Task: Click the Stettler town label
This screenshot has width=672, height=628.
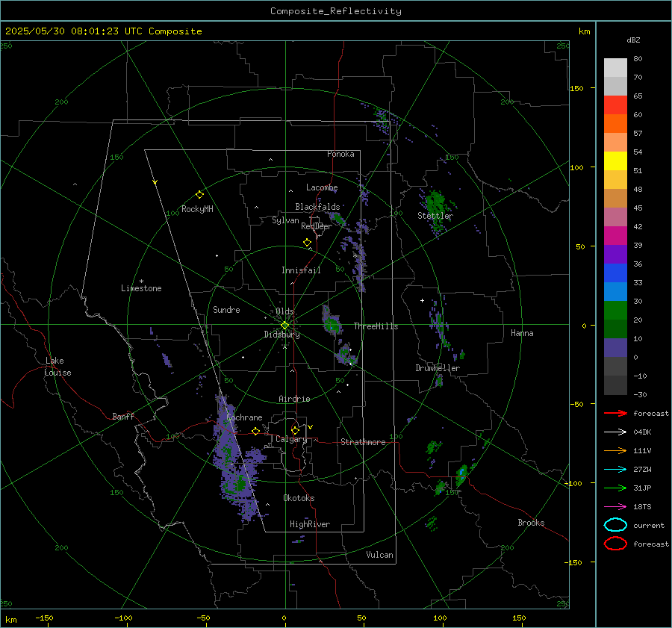Action: [435, 216]
